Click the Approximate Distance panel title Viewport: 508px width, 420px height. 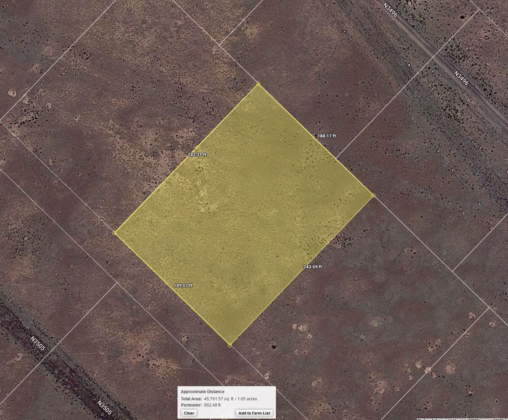(x=202, y=392)
